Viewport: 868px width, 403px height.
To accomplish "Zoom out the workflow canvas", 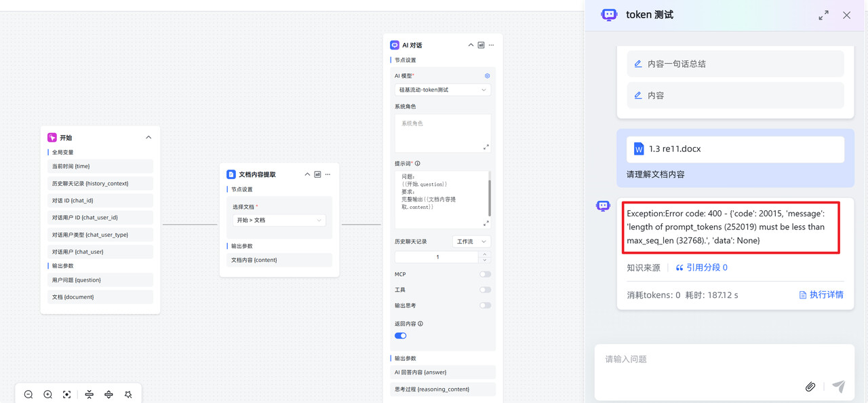I will click(28, 394).
